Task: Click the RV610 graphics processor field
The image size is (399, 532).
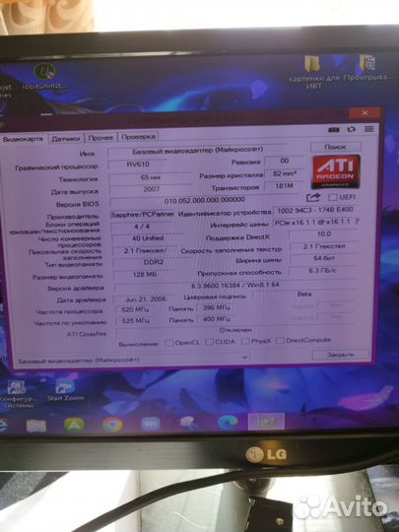Action: point(138,165)
